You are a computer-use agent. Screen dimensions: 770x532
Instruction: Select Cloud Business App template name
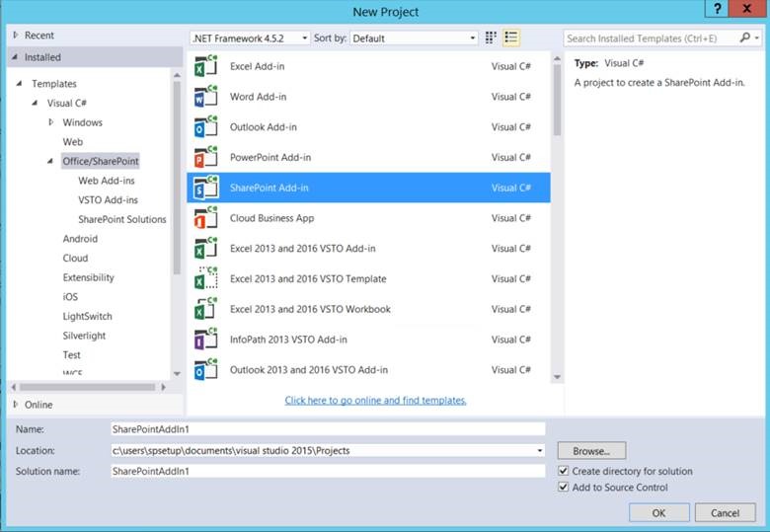point(272,218)
